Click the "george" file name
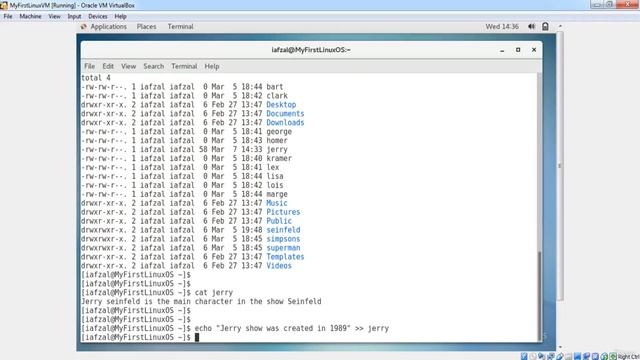 coord(279,131)
